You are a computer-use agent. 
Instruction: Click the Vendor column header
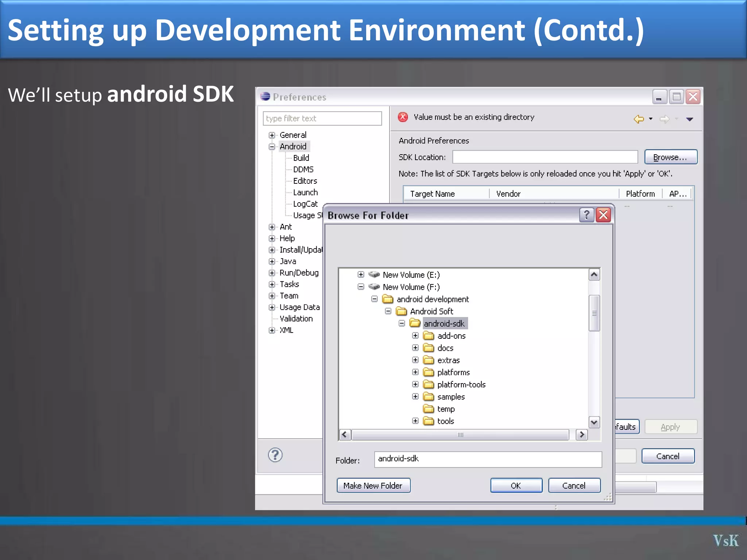[554, 194]
